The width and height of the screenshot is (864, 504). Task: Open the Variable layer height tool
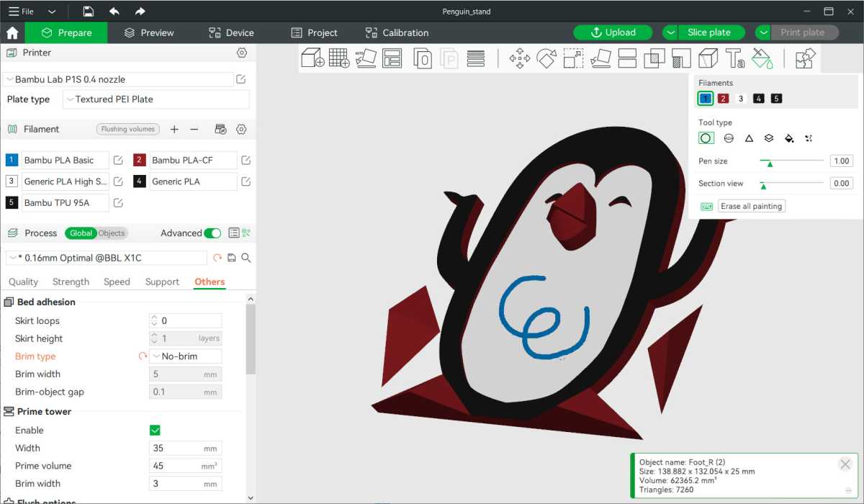tap(475, 58)
